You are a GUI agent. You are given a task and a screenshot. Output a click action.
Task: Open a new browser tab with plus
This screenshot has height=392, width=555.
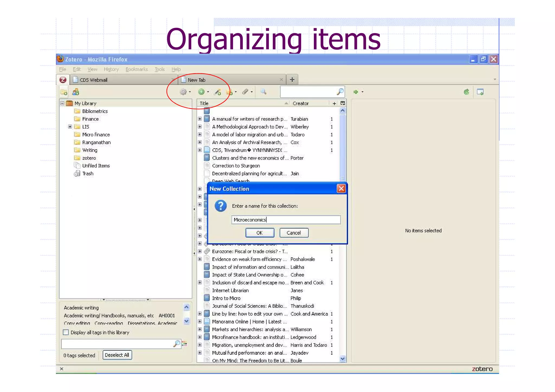[292, 80]
